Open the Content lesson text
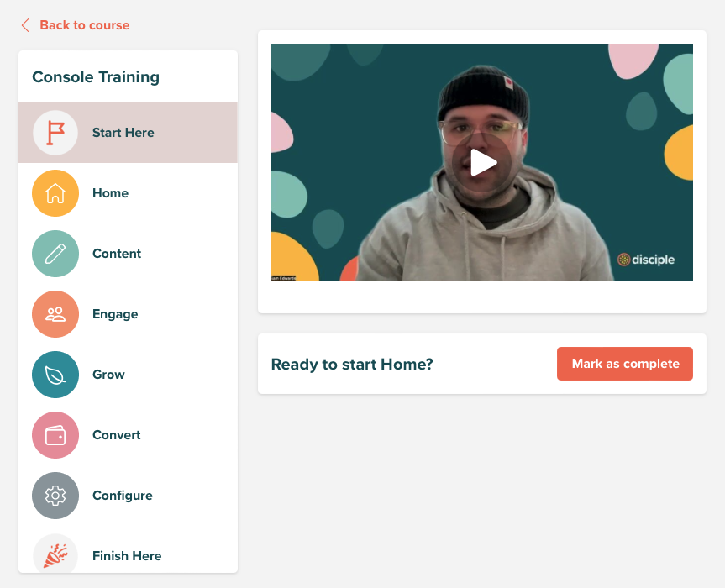Screen dimensions: 725x588 [x=117, y=254]
